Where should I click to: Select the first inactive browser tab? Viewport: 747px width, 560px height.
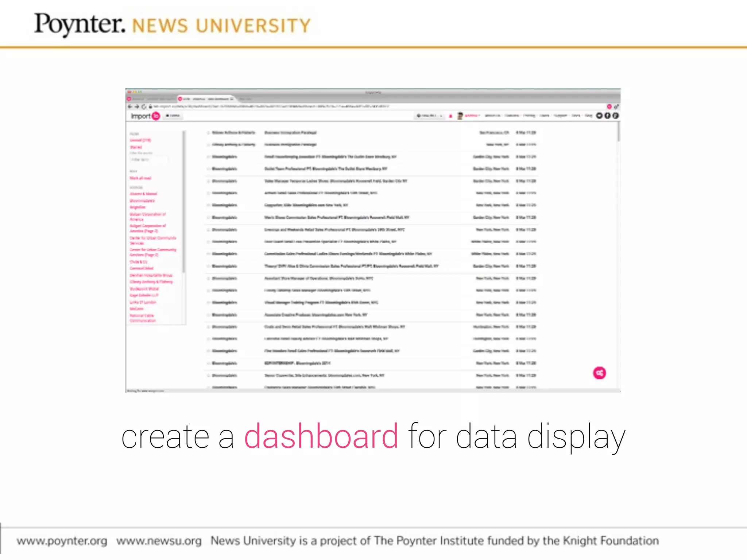(x=151, y=99)
